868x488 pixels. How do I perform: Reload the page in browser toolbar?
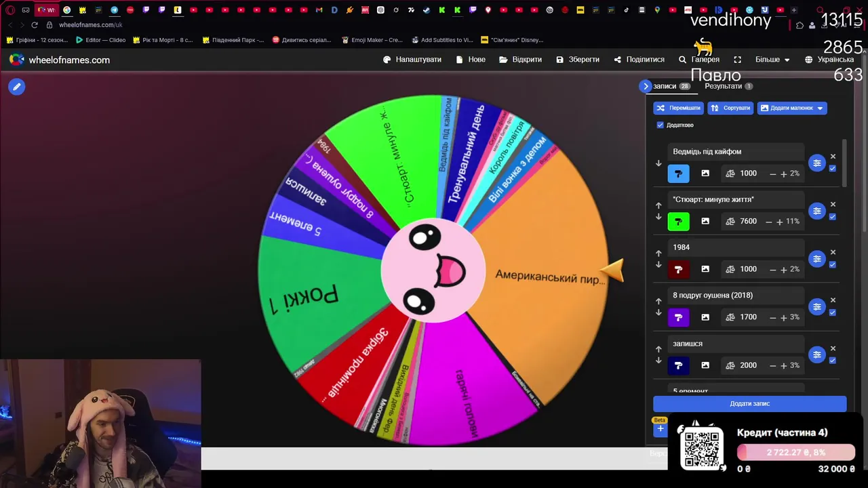35,25
